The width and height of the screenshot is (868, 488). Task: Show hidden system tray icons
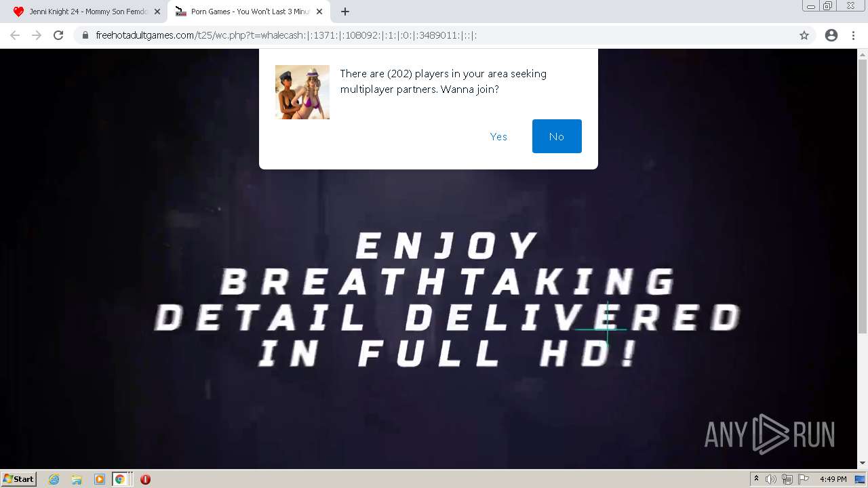pos(756,479)
